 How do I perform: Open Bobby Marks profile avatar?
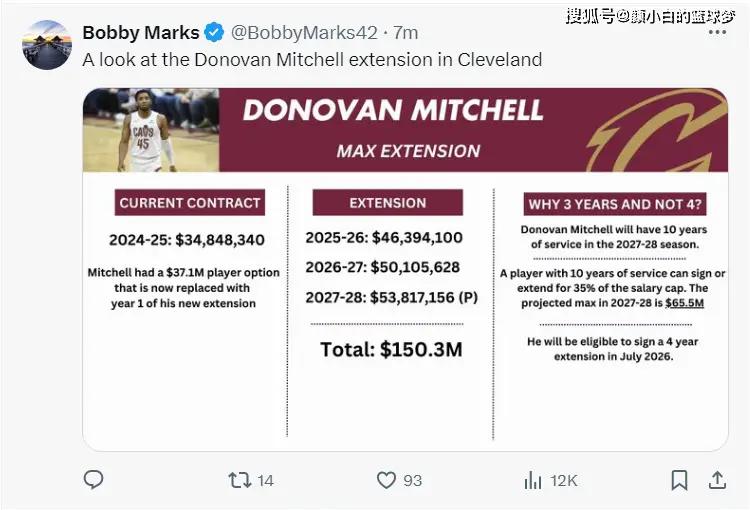tap(46, 45)
